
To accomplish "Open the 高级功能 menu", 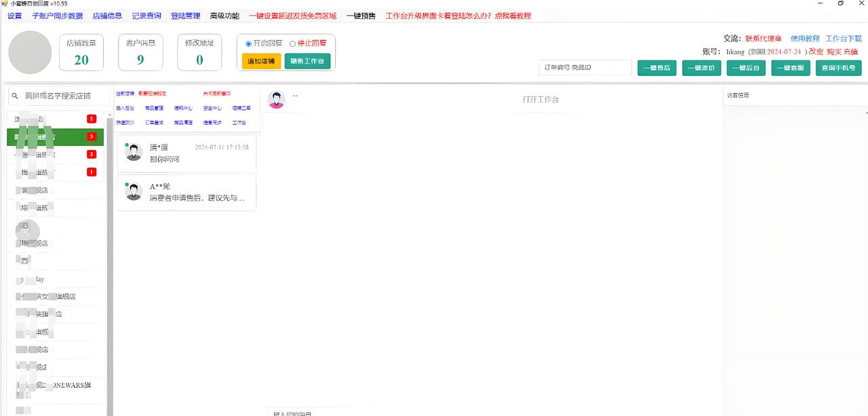I will click(x=224, y=16).
